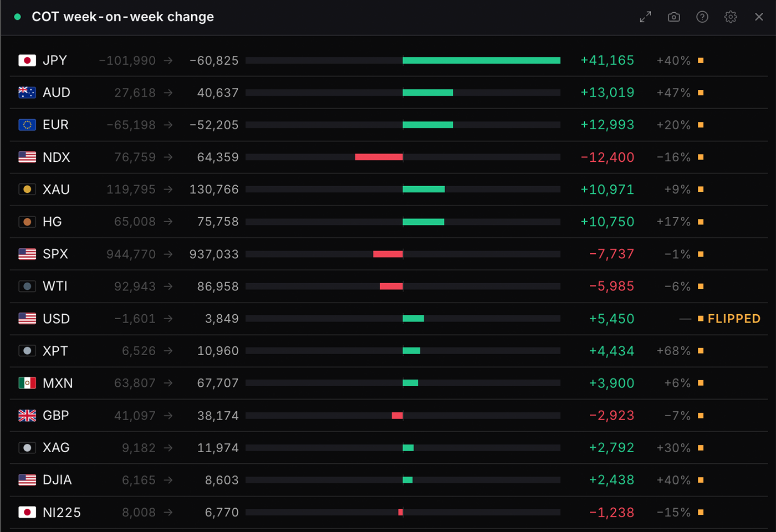Screen dimensions: 776x532
Task: Select the GBP symbol label
Action: pos(56,416)
